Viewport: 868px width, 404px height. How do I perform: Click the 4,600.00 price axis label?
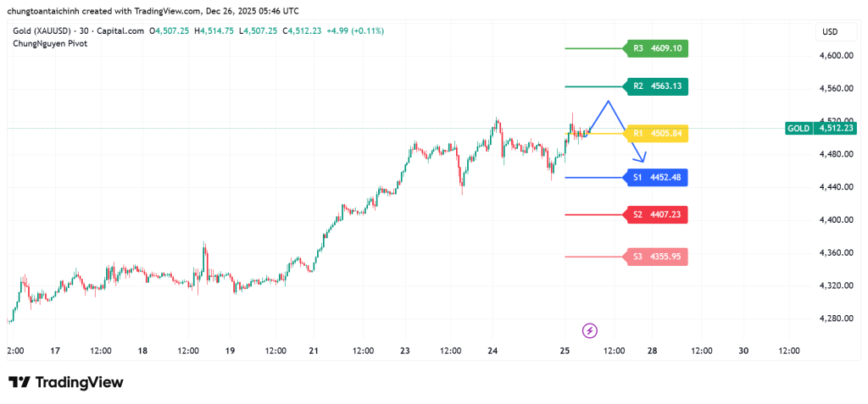(x=835, y=56)
